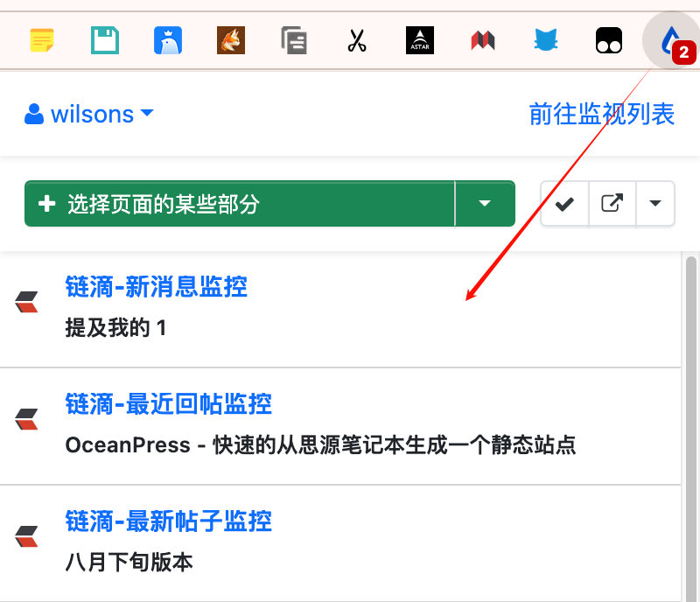700x602 pixels.
Task: Click the OceanPress 快速的从思源笔记本 text
Action: (x=320, y=445)
